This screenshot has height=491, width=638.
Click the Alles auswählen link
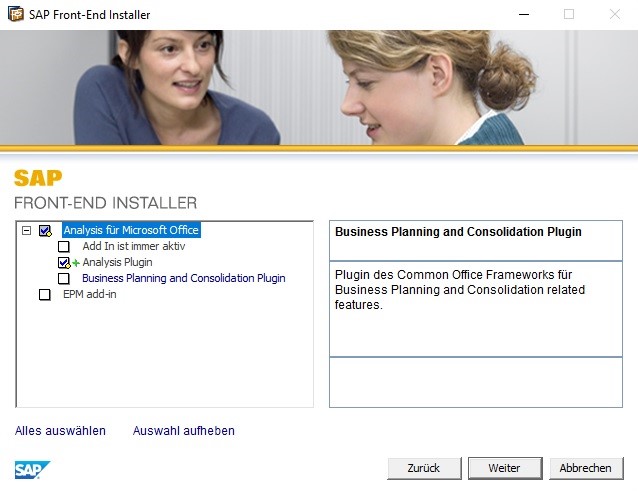click(60, 430)
